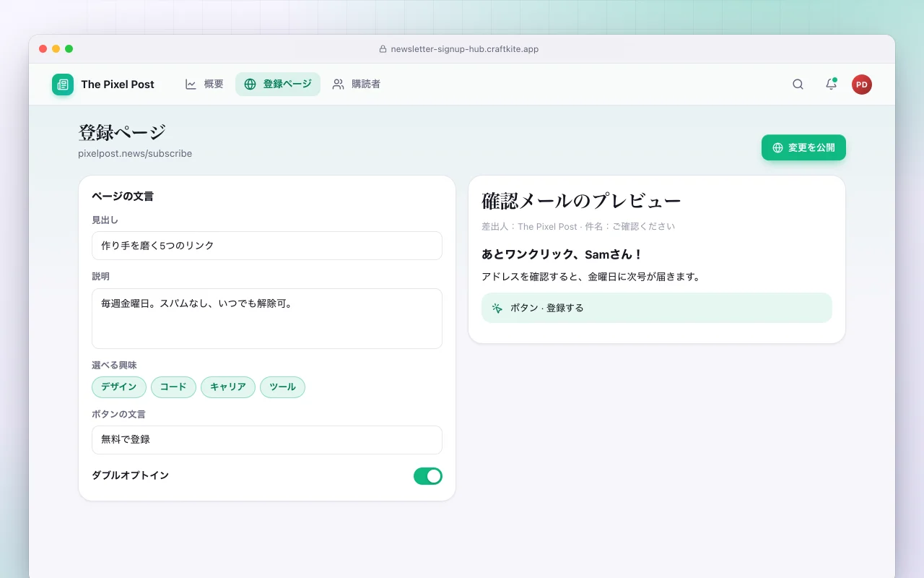Click the ダブルオプトイン label text
The image size is (924, 578).
click(130, 475)
